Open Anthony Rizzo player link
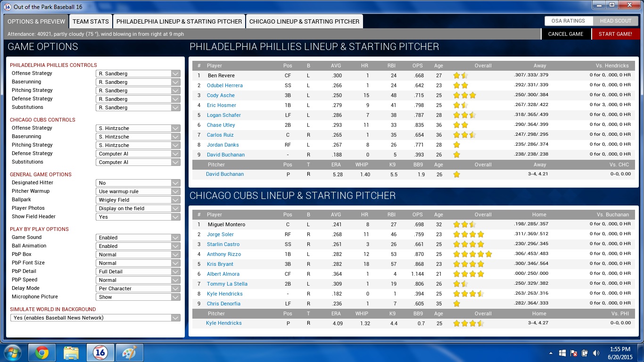The image size is (644, 362). tap(224, 254)
